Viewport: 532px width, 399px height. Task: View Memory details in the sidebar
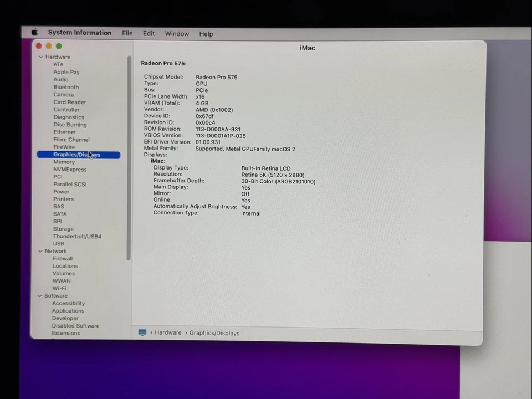64,162
